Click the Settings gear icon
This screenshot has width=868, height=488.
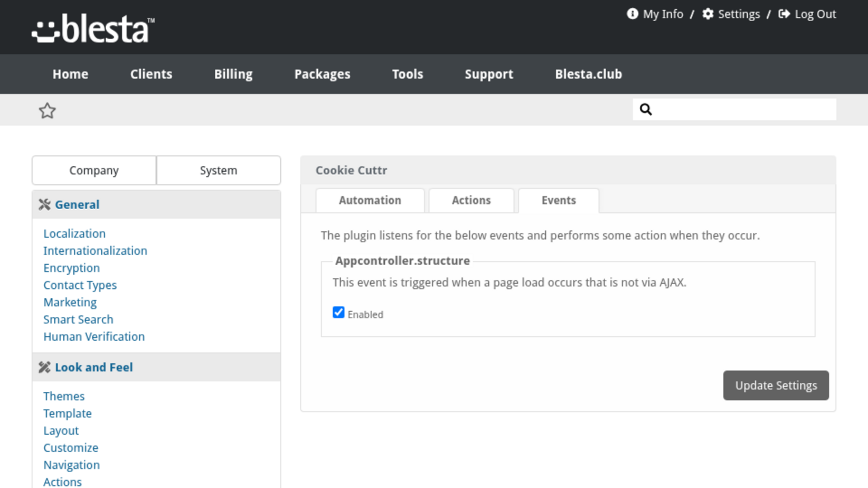click(708, 14)
